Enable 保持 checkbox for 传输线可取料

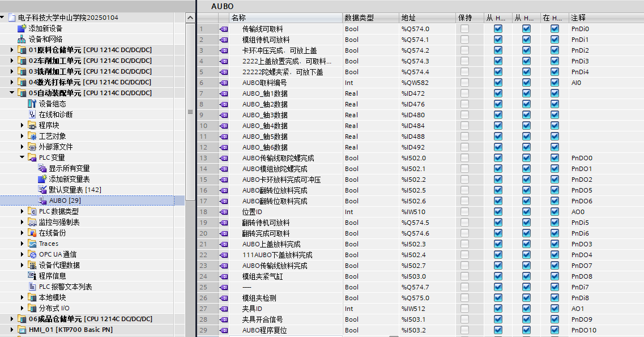coord(464,29)
